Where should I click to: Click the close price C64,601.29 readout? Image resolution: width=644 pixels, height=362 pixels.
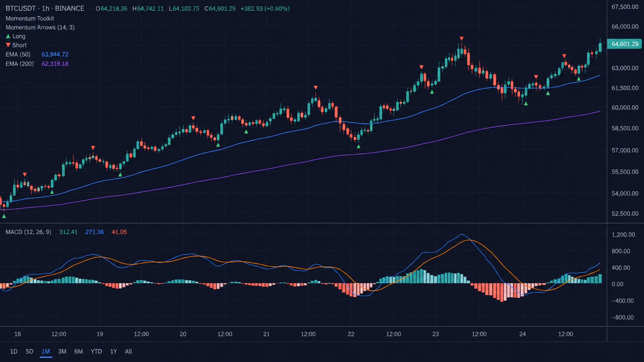[x=220, y=9]
